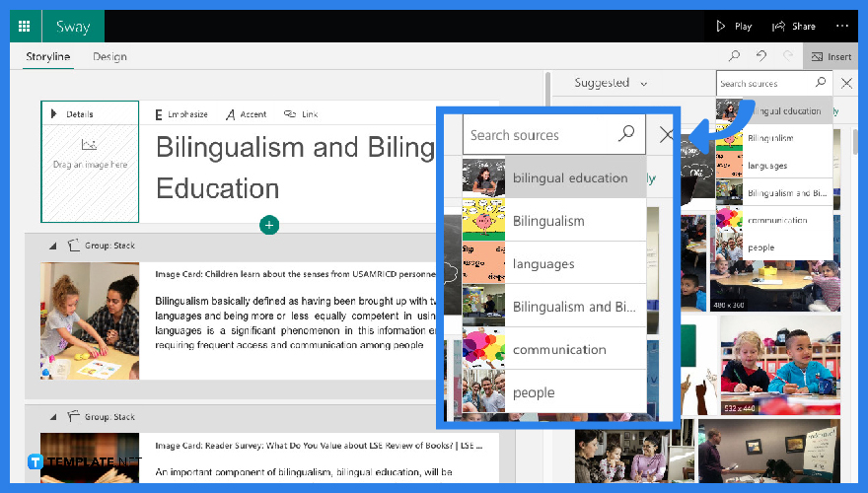Viewport: 868px width, 493px height.
Task: Open the Insert pane button
Action: [x=831, y=57]
